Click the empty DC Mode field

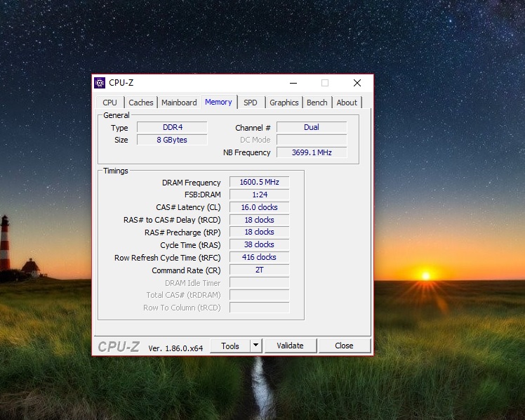tap(312, 140)
